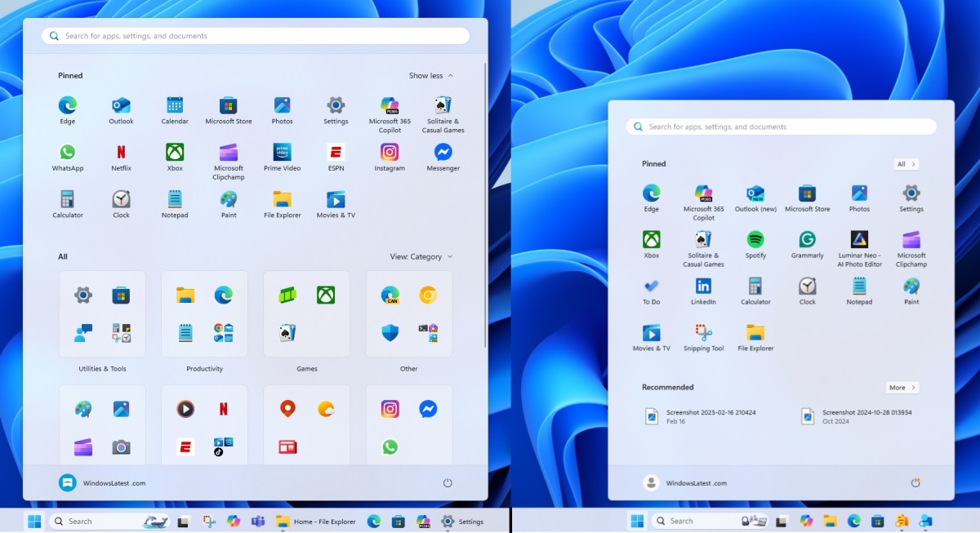Open the View: Category dropdown
The image size is (980, 533).
421,256
